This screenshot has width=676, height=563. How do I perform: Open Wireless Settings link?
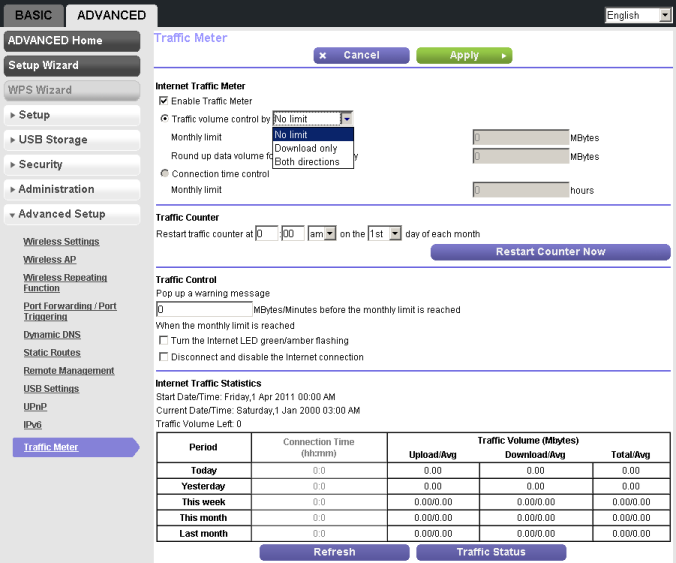point(61,241)
